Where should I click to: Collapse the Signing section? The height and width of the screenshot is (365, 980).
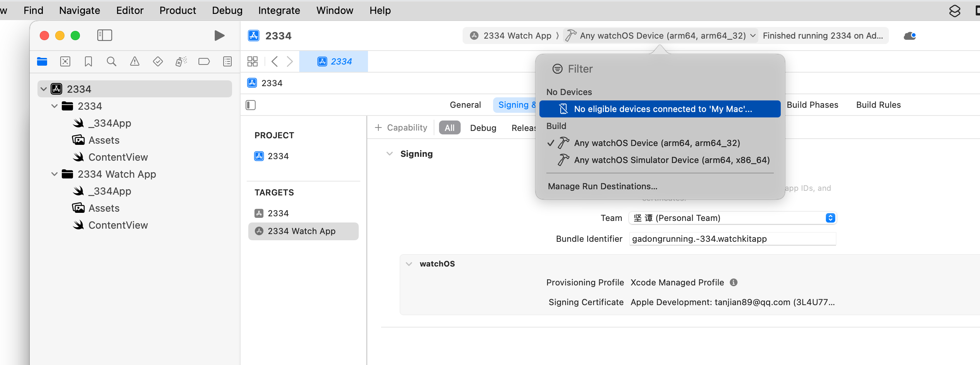pyautogui.click(x=390, y=154)
